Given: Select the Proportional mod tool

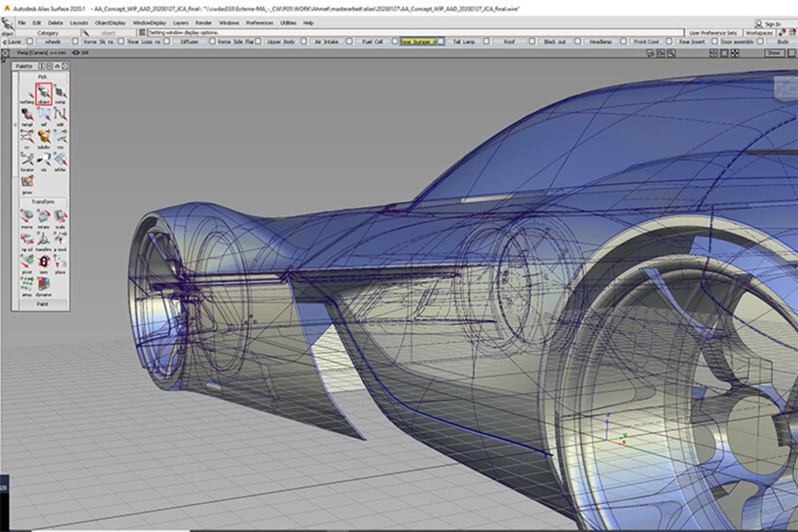Looking at the screenshot, I should click(x=60, y=242).
